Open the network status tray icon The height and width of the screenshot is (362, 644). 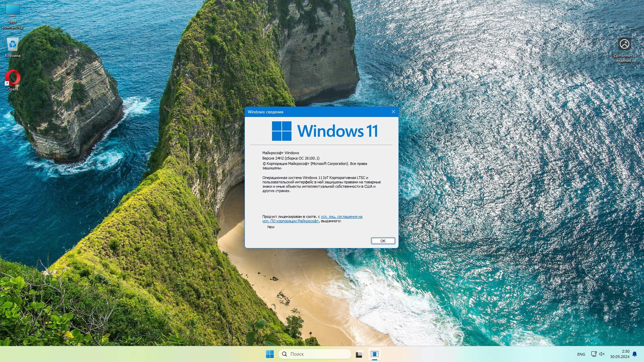(x=593, y=354)
